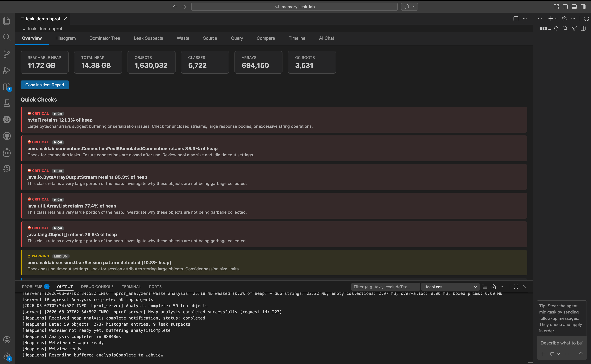Open the Extensions view icon
The image size is (591, 364).
pos(7,87)
